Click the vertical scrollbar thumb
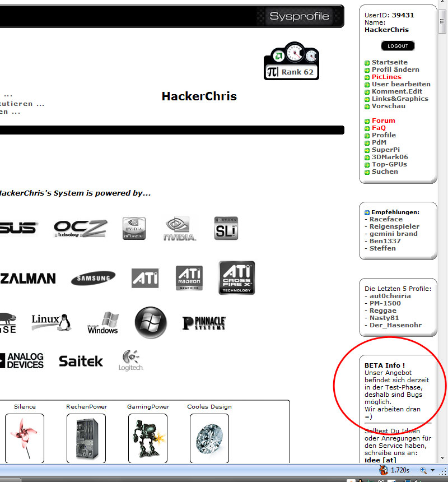Screen dimensions: 448x482 pos(442,21)
